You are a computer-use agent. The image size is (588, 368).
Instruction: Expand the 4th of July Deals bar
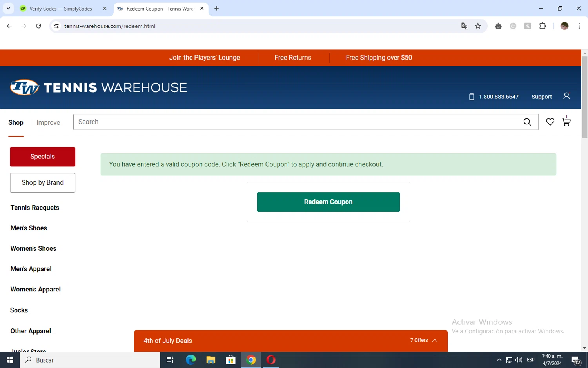tap(290, 341)
